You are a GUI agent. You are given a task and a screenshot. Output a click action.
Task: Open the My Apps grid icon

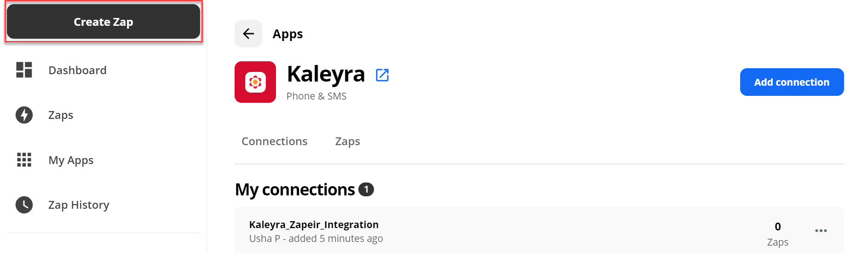click(x=24, y=160)
